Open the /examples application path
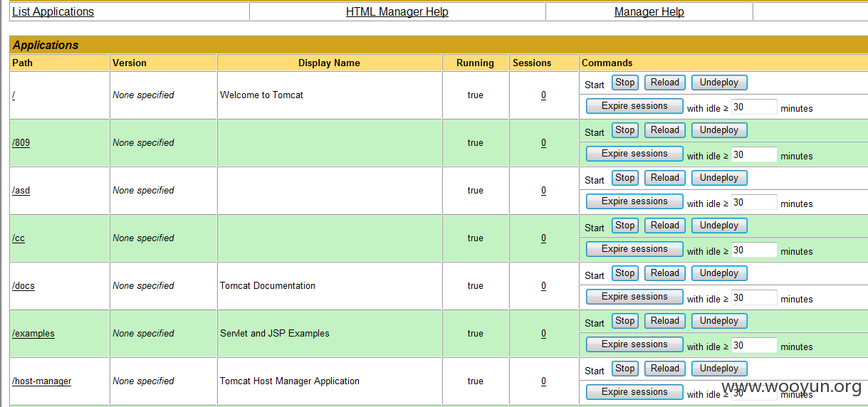Screen dimensions: 868x407 [33, 333]
